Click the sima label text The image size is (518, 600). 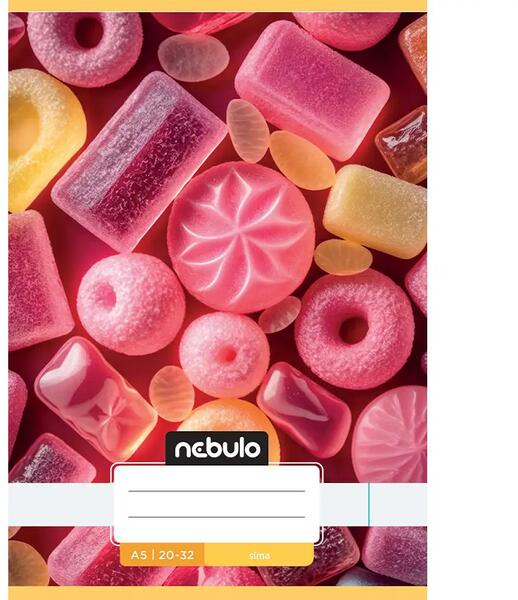click(259, 555)
